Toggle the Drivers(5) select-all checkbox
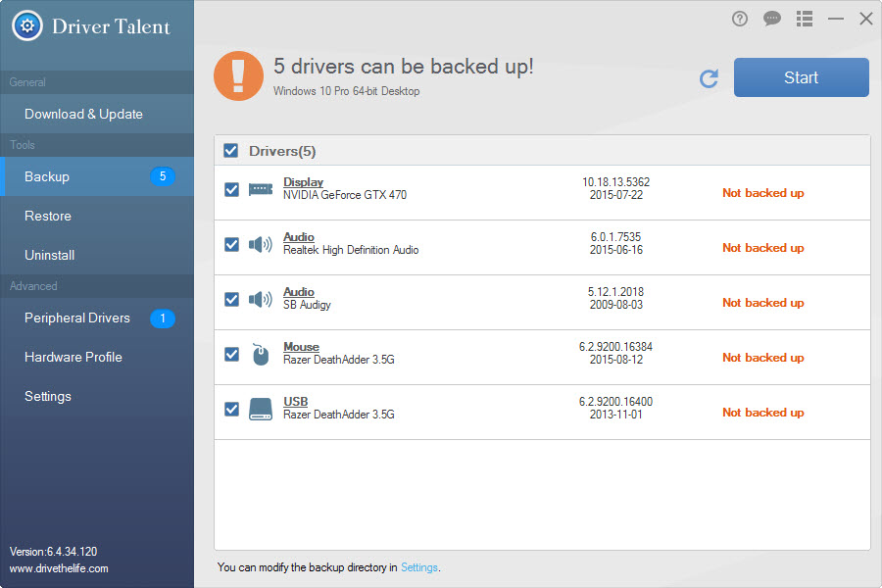The image size is (882, 588). pyautogui.click(x=230, y=151)
